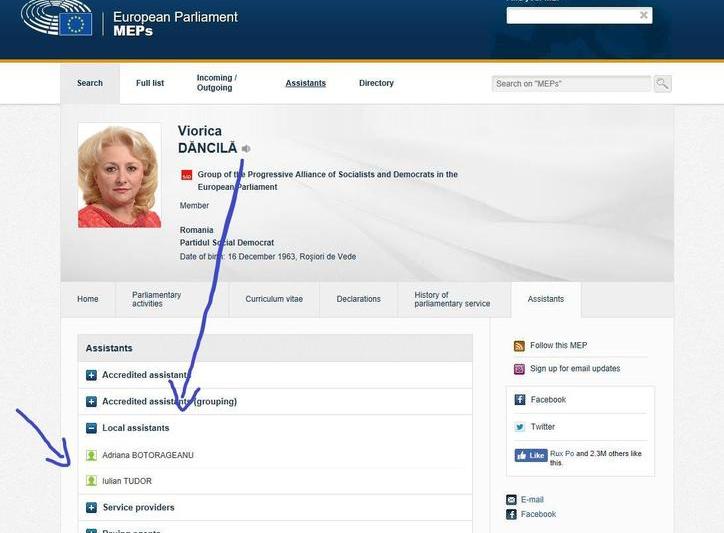The width and height of the screenshot is (724, 533).
Task: Open the European Parliament logo
Action: coord(56,18)
